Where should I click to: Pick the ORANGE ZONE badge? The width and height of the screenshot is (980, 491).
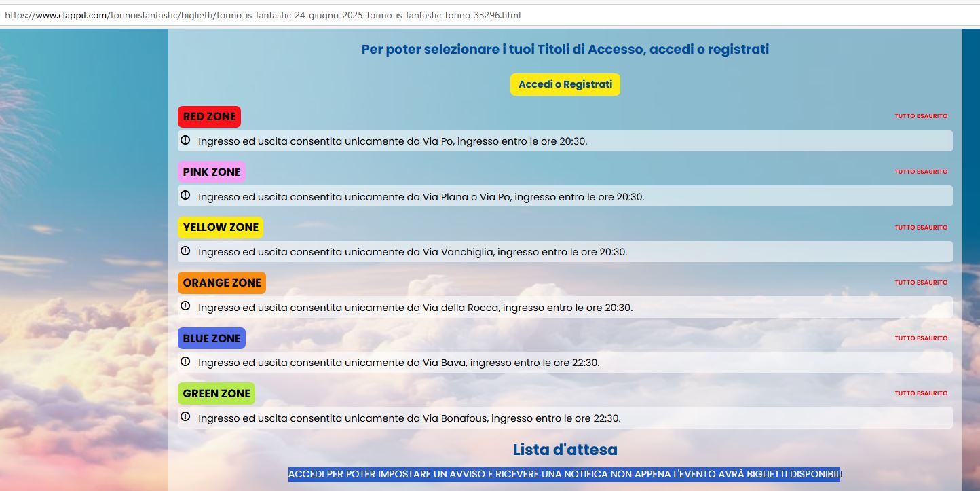tap(222, 283)
